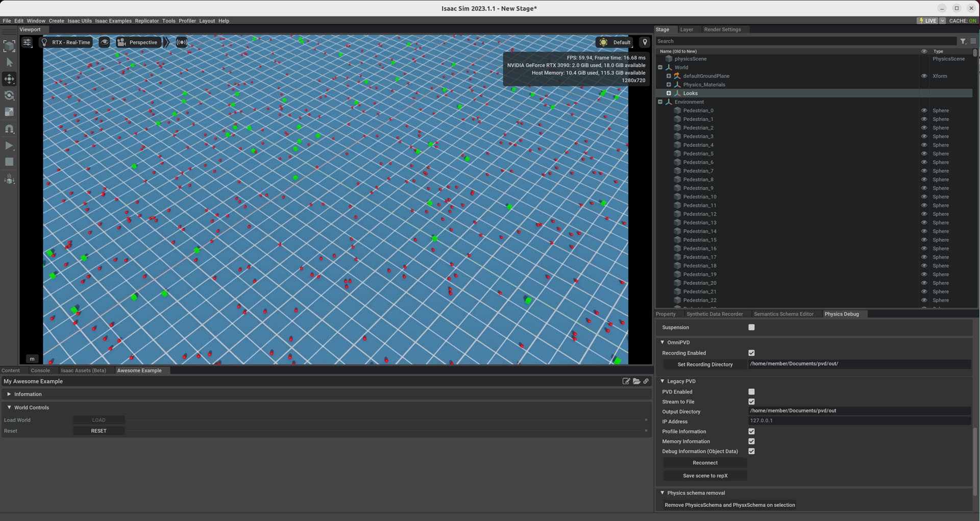The image size is (980, 521).
Task: Switch to the Synthetic Data Recorder tab
Action: click(x=714, y=314)
